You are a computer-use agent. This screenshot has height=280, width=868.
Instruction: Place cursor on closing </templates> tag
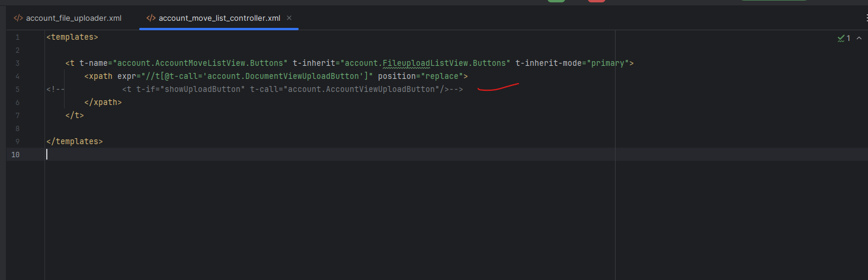pos(74,142)
